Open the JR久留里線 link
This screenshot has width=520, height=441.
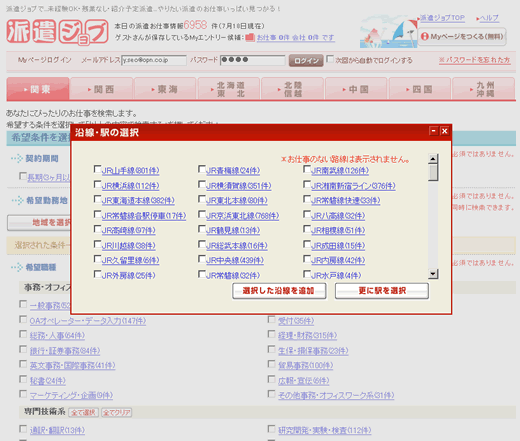[x=130, y=260]
